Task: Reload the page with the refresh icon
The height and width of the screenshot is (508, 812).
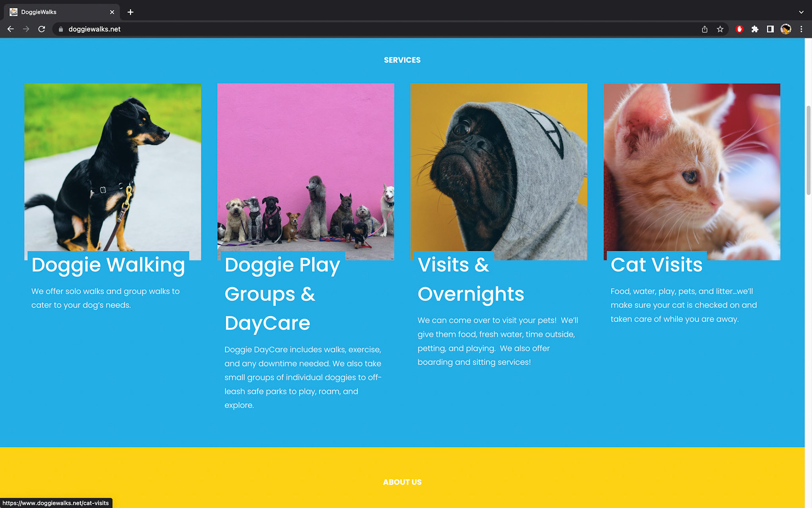Action: coord(41,29)
